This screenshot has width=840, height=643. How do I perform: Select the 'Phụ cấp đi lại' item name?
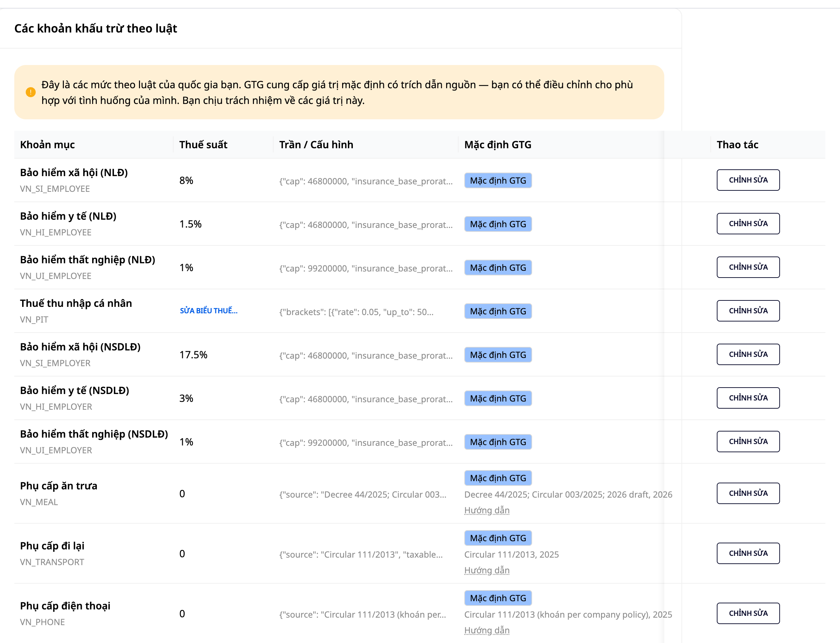(x=52, y=546)
